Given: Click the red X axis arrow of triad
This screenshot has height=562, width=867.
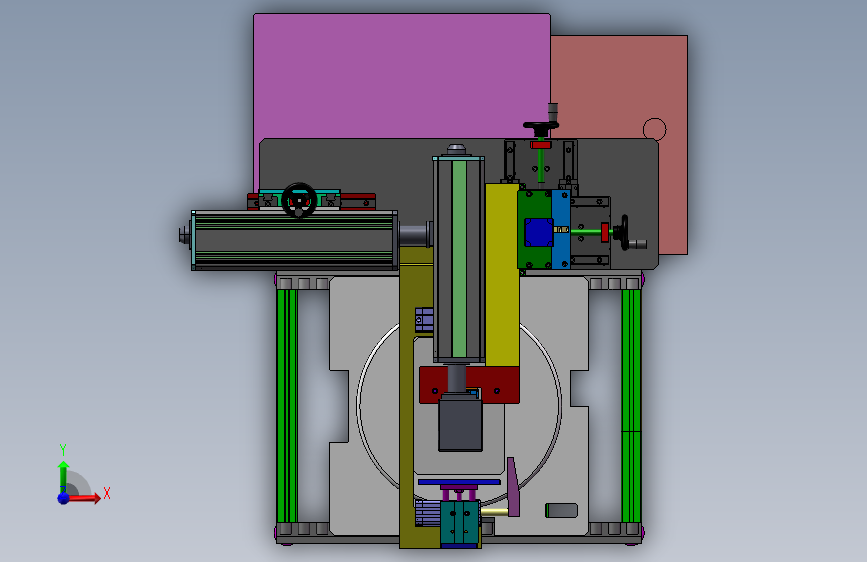Looking at the screenshot, I should click(x=83, y=498).
